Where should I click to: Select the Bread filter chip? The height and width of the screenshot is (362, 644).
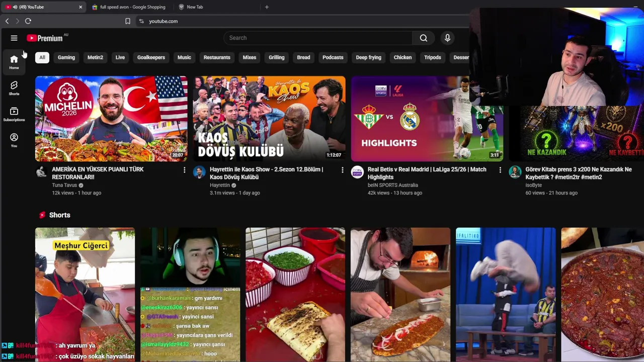click(303, 57)
